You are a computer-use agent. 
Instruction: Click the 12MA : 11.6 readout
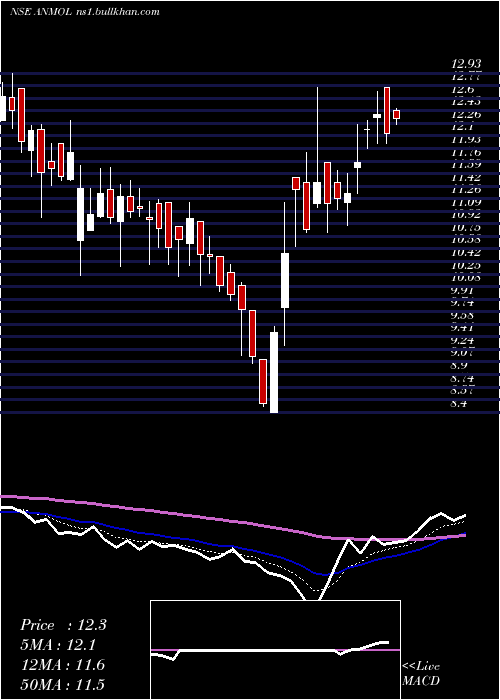63,665
